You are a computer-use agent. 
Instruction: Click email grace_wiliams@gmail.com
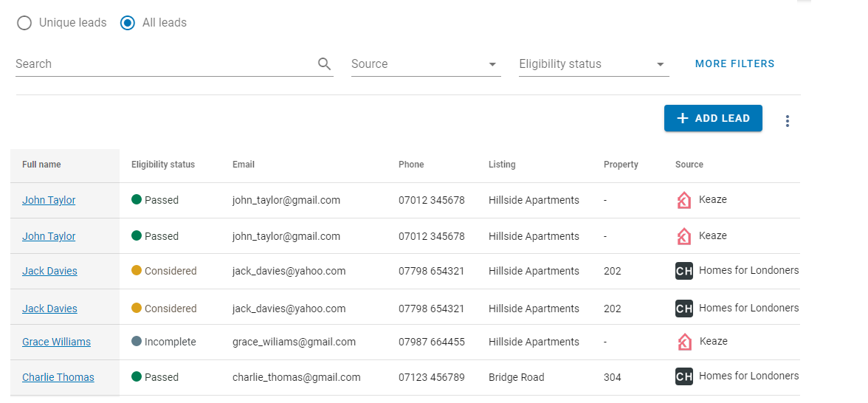[294, 342]
